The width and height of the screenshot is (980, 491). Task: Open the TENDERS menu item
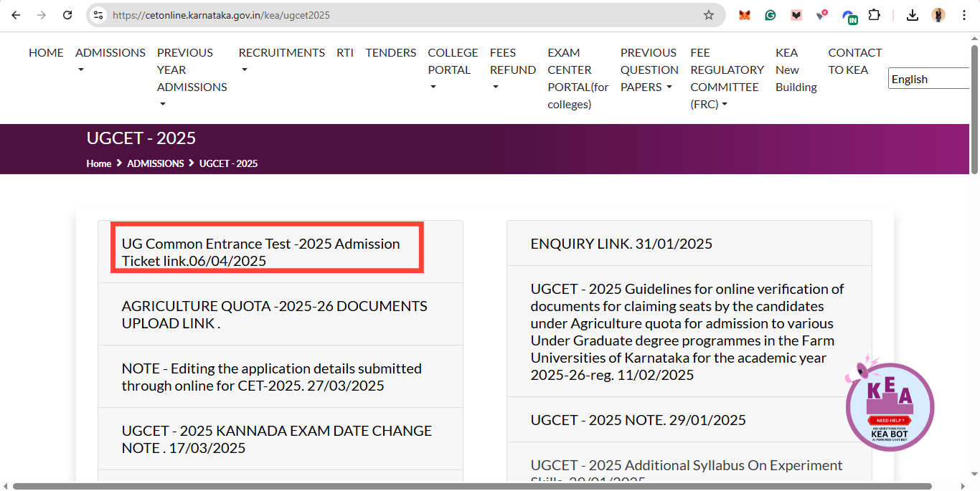click(391, 52)
